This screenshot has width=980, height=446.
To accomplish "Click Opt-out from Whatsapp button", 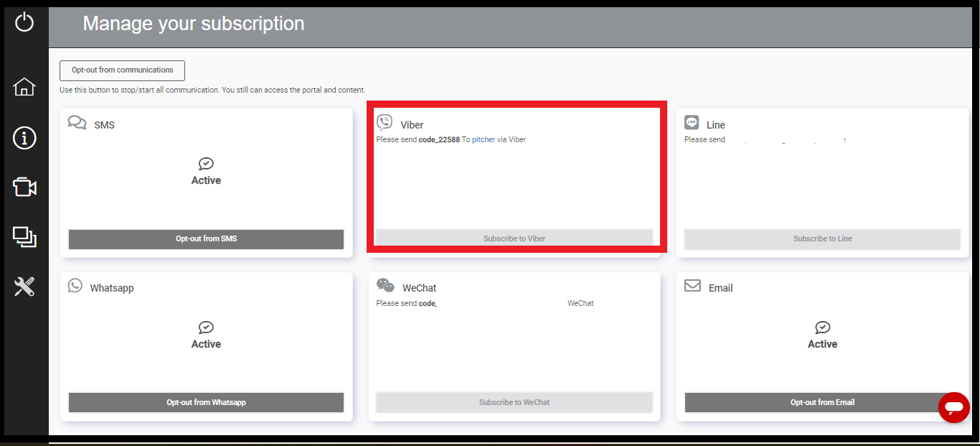I will [x=206, y=402].
